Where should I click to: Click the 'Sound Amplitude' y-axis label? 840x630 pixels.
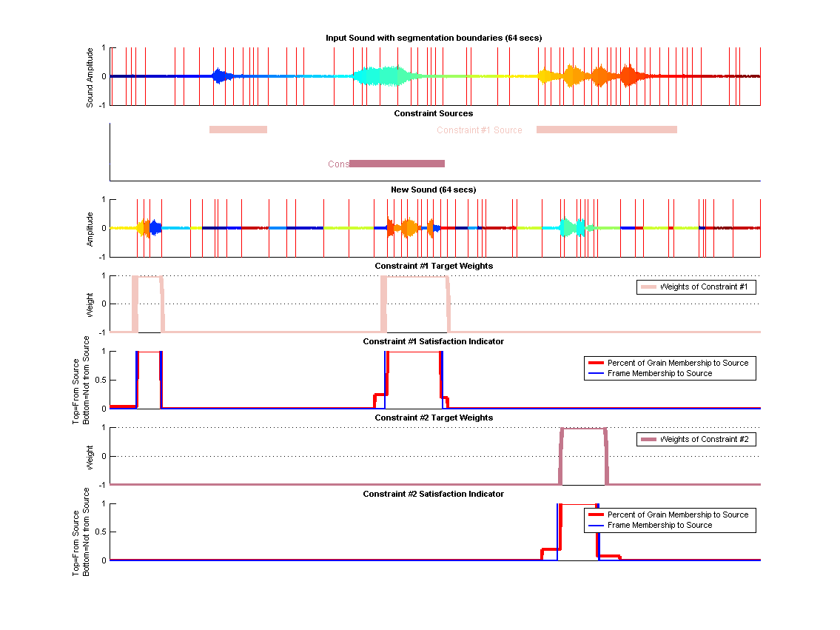[x=90, y=77]
